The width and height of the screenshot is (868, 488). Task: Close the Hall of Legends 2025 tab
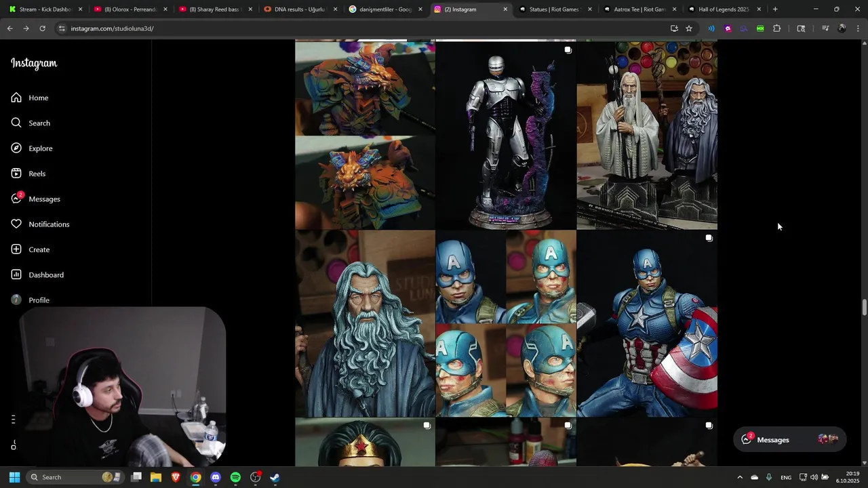[x=759, y=9]
